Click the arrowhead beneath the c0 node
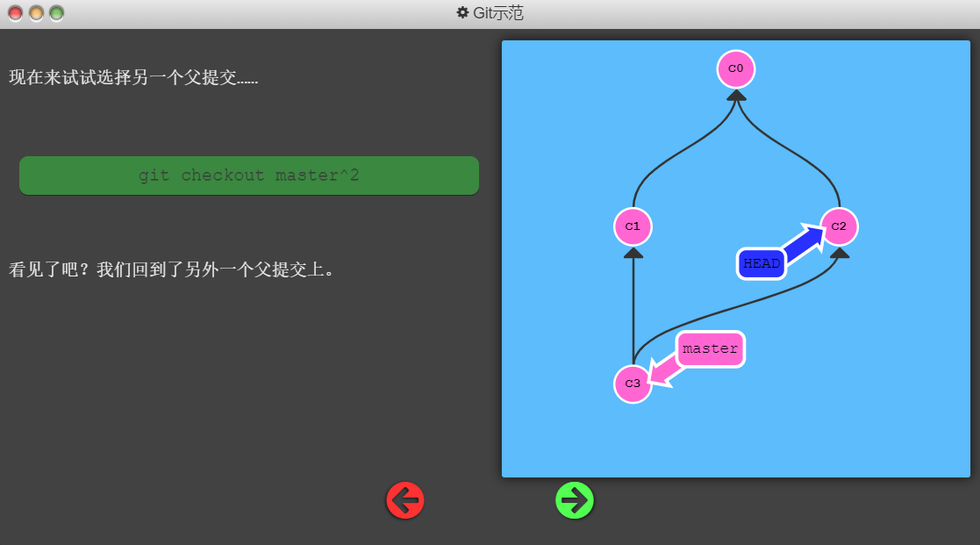Viewport: 980px width, 545px height. tap(736, 96)
